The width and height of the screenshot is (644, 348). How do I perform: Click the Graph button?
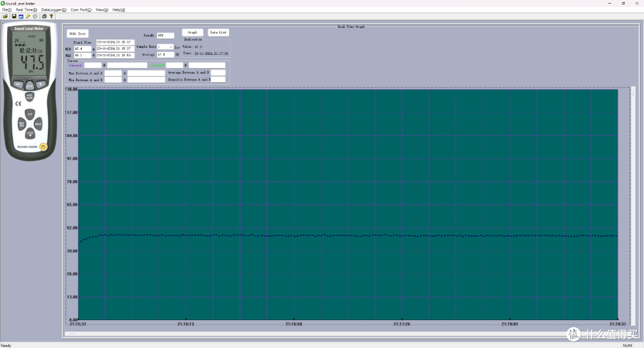(192, 32)
